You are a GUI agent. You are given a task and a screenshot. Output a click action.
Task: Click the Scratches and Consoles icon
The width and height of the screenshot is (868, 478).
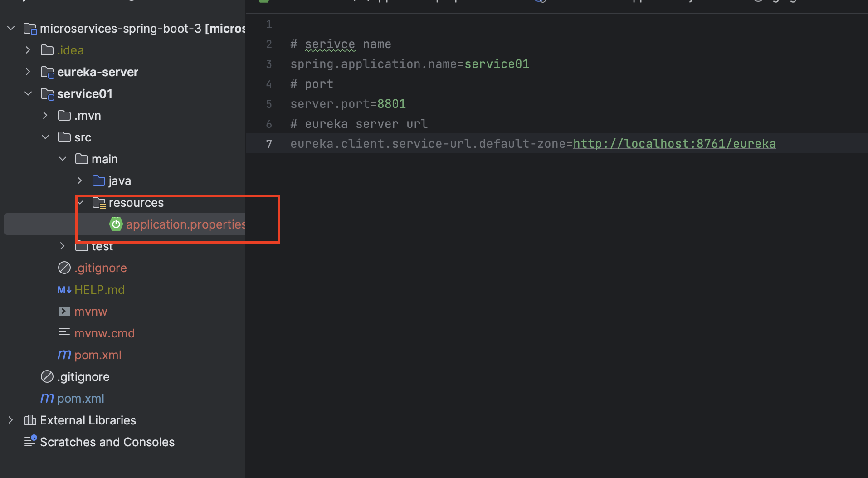(30, 441)
